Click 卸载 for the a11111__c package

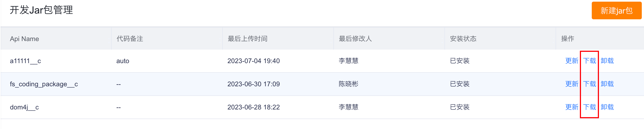coord(607,61)
